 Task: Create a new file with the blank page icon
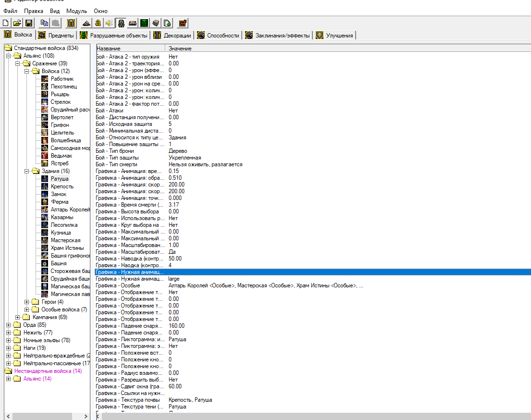click(5, 23)
